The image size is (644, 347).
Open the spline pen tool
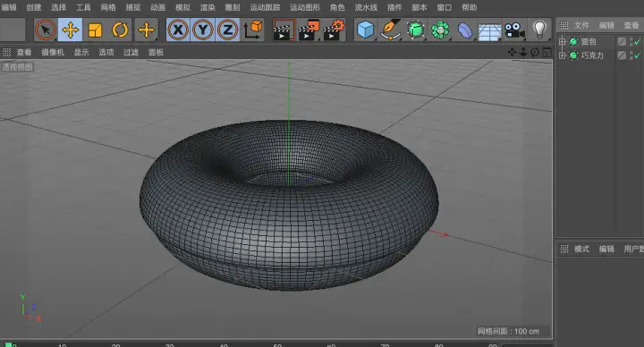pos(390,30)
